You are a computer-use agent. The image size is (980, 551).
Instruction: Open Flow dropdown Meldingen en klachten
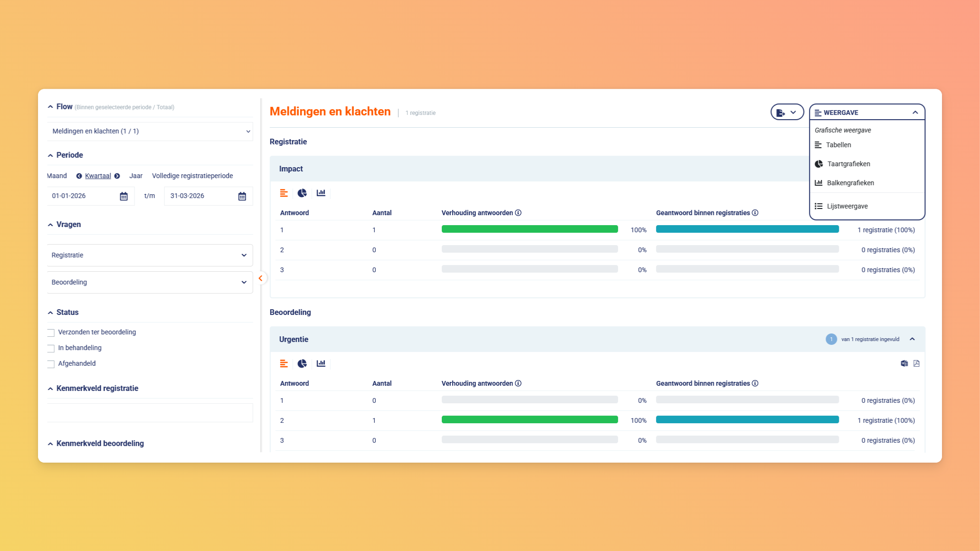[150, 131]
